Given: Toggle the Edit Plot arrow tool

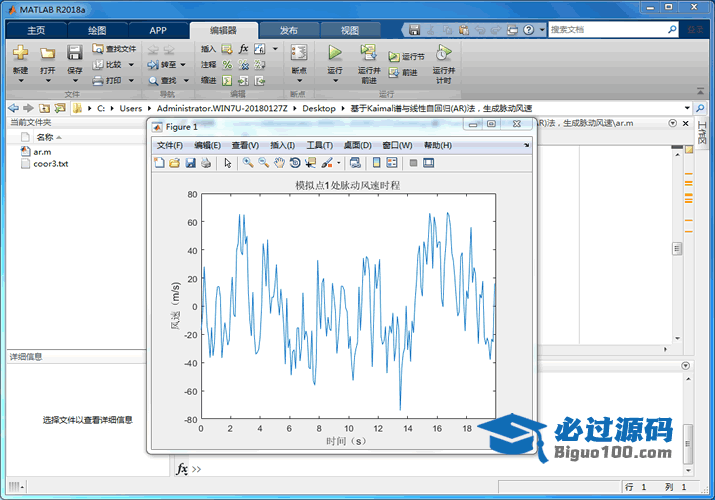Looking at the screenshot, I should tap(228, 163).
